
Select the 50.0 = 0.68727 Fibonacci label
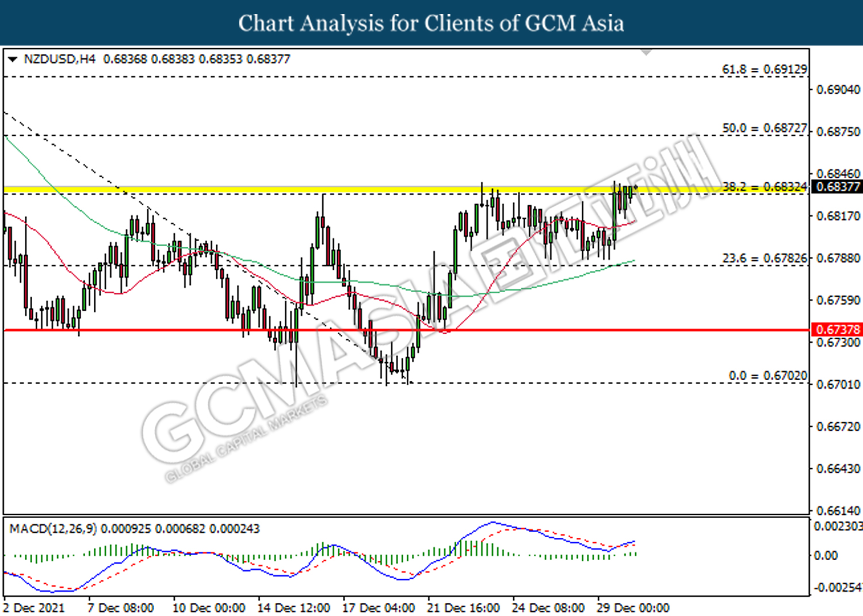(765, 128)
